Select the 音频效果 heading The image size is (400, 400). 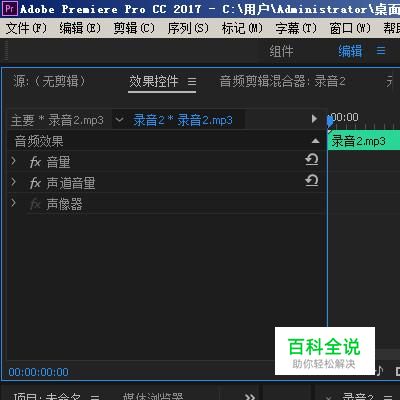click(x=39, y=141)
